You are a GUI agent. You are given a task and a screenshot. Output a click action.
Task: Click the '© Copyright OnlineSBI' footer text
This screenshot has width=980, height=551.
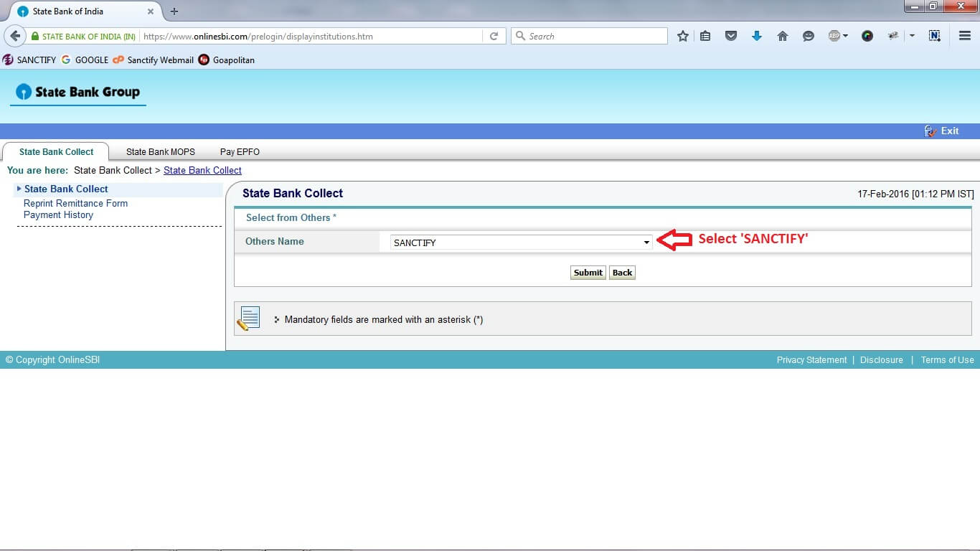tap(52, 360)
